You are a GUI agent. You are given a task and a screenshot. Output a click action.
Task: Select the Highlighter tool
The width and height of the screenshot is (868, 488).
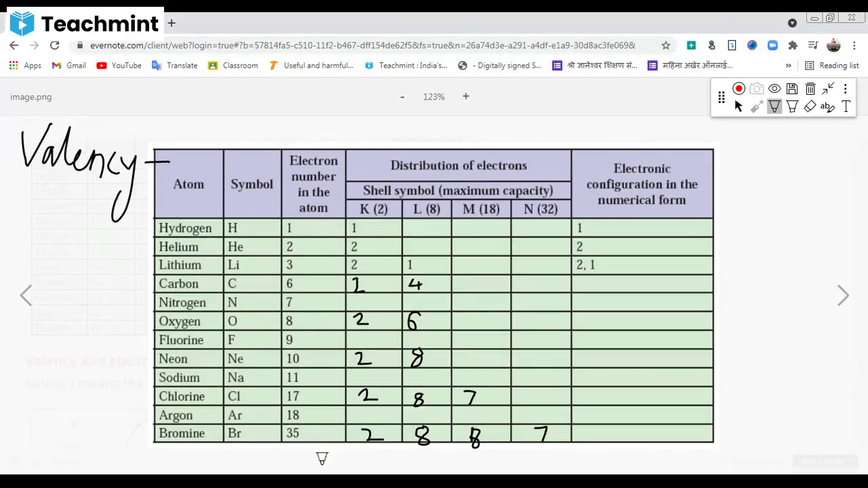point(791,106)
